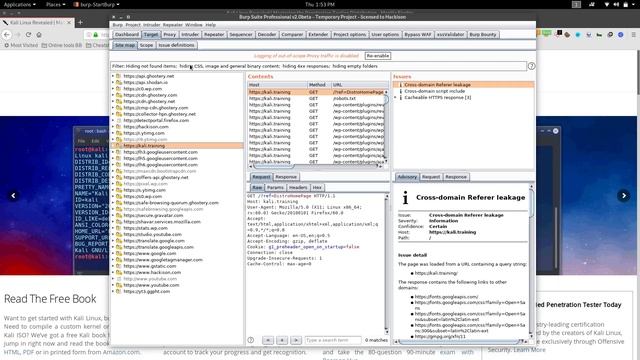The height and width of the screenshot is (360, 640).
Task: Expand https://kali.training tree node
Action: click(113, 146)
